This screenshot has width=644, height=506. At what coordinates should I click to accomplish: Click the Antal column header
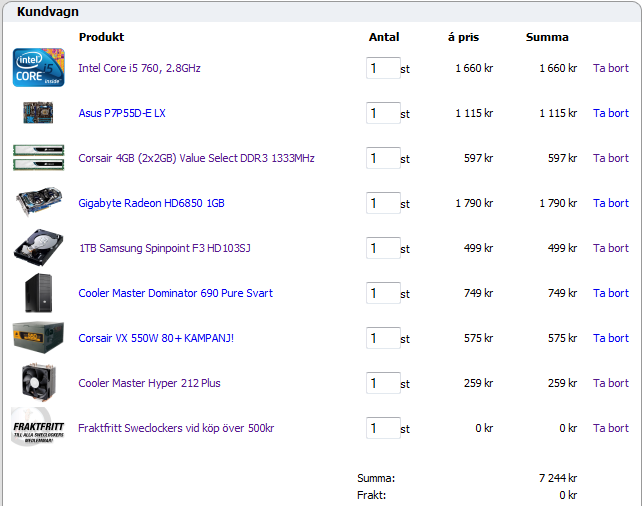pyautogui.click(x=384, y=37)
